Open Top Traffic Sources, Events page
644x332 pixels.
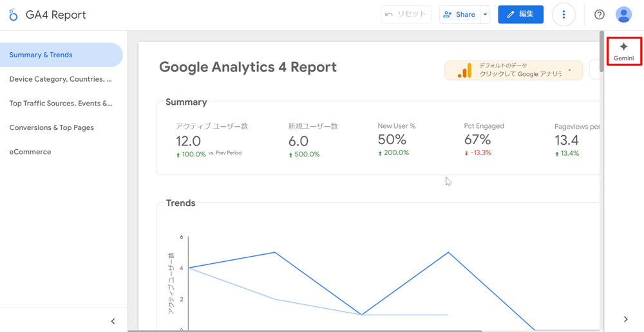pyautogui.click(x=61, y=104)
